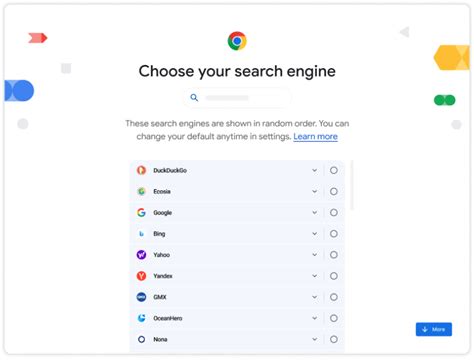
Task: Click the search engine list scrollbar
Action: 352,185
